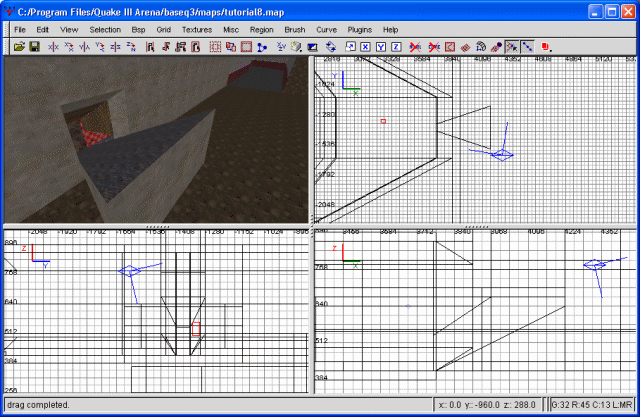Open the File menu
Viewport: 640px width, 417px height.
click(20, 30)
